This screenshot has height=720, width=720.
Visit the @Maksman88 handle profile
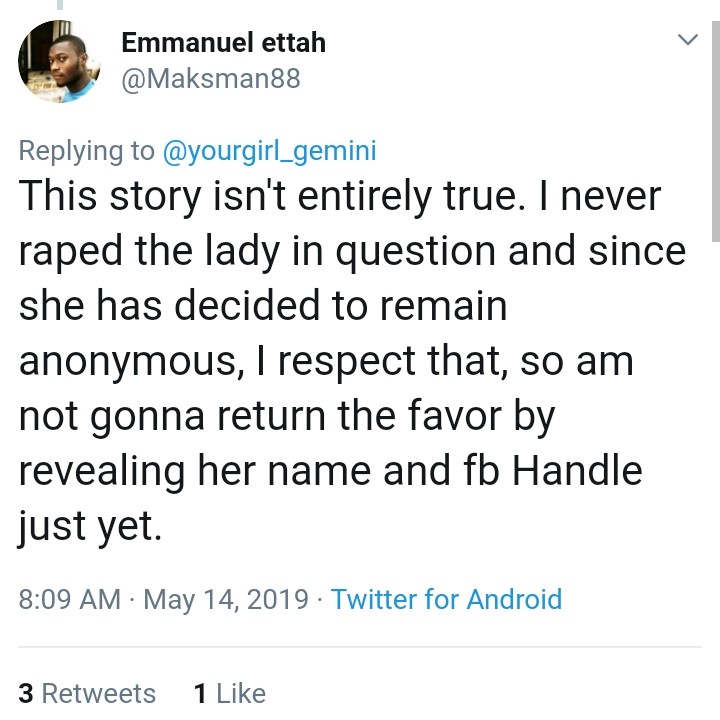[x=210, y=79]
